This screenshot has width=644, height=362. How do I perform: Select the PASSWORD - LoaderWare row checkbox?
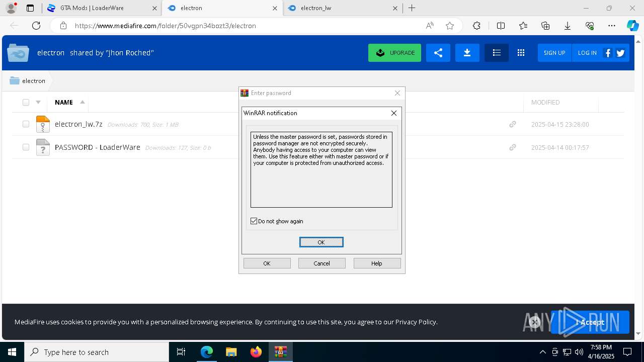[x=26, y=147]
